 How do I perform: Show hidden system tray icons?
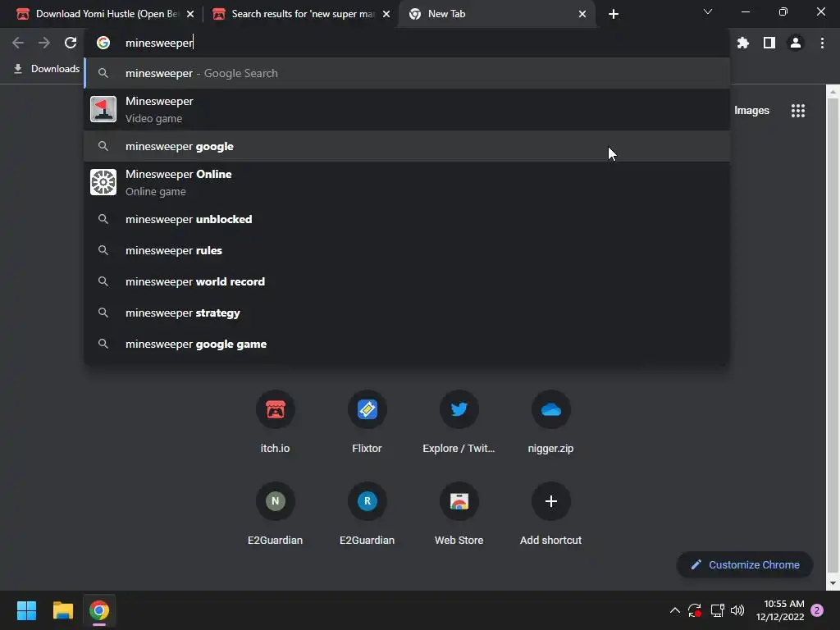pos(675,610)
